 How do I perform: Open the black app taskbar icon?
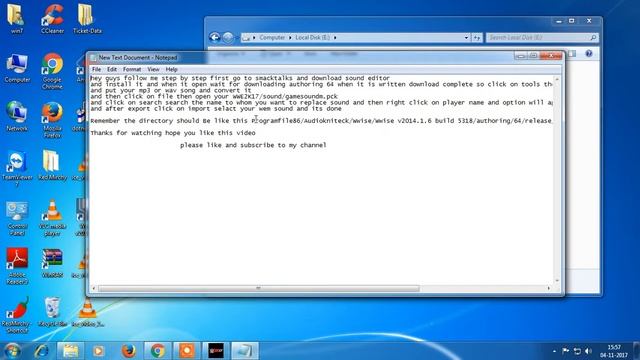click(x=216, y=351)
